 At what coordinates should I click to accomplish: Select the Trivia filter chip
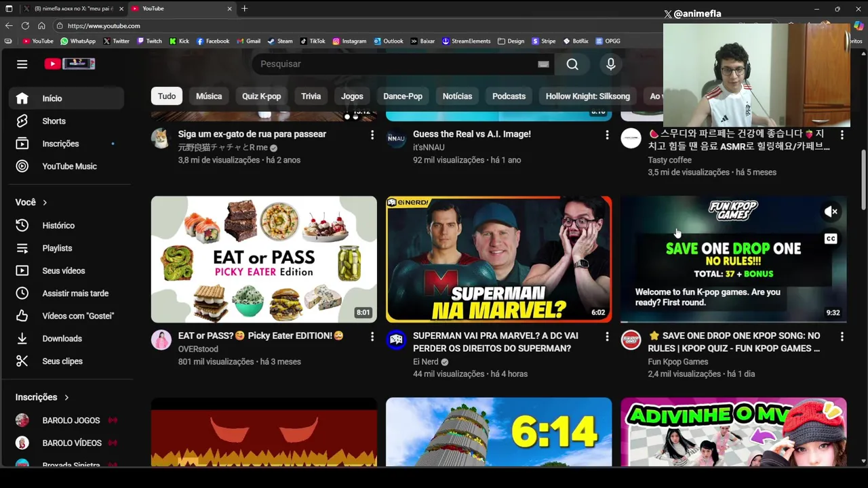[x=311, y=96]
